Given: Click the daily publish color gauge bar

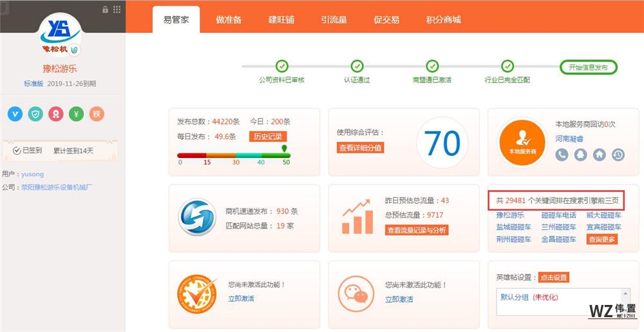Looking at the screenshot, I should [234, 155].
